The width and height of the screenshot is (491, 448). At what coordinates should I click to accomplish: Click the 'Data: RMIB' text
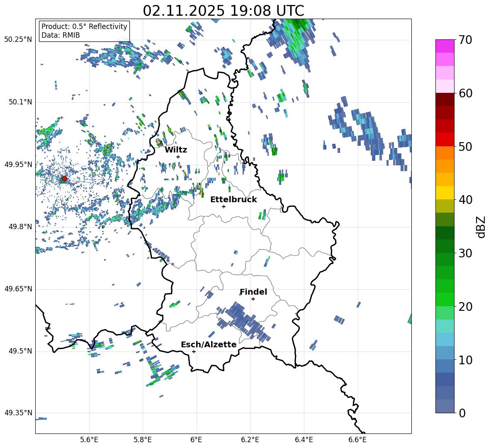tap(61, 35)
